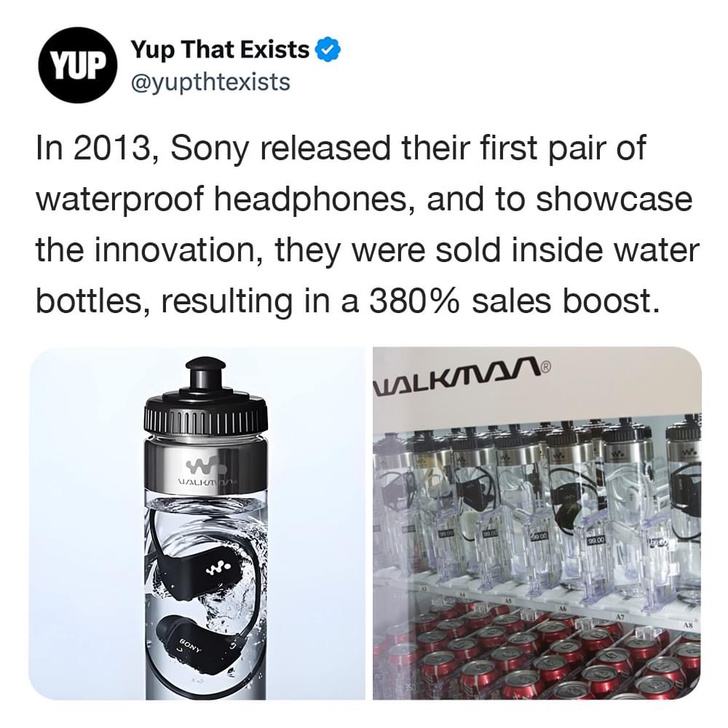Open the Yup That Exists display name

(220, 50)
